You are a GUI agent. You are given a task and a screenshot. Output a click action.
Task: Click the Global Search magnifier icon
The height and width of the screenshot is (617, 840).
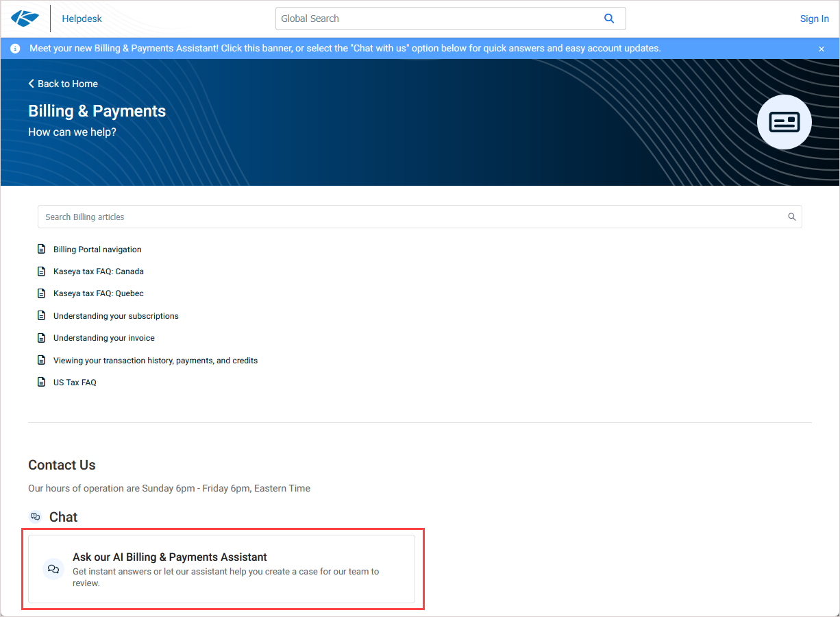[608, 19]
